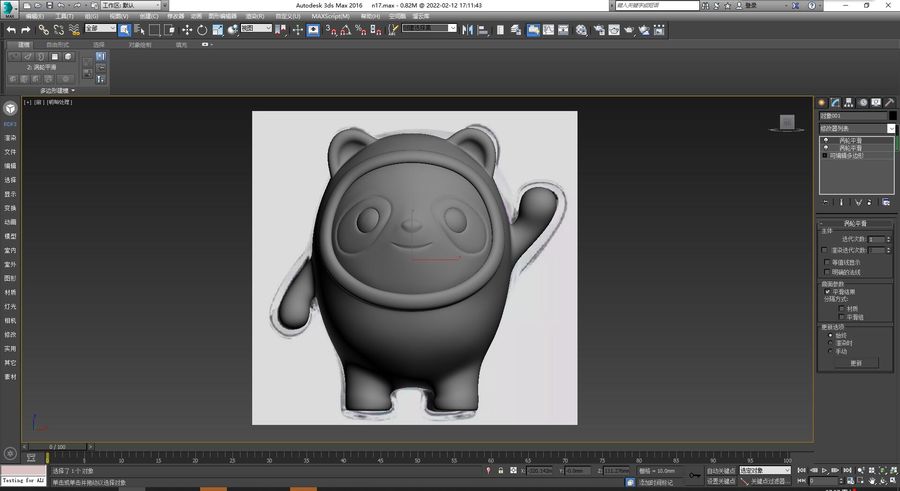Screen dimensions: 900x491
Task: Click the Select and Place tool
Action: click(x=232, y=30)
